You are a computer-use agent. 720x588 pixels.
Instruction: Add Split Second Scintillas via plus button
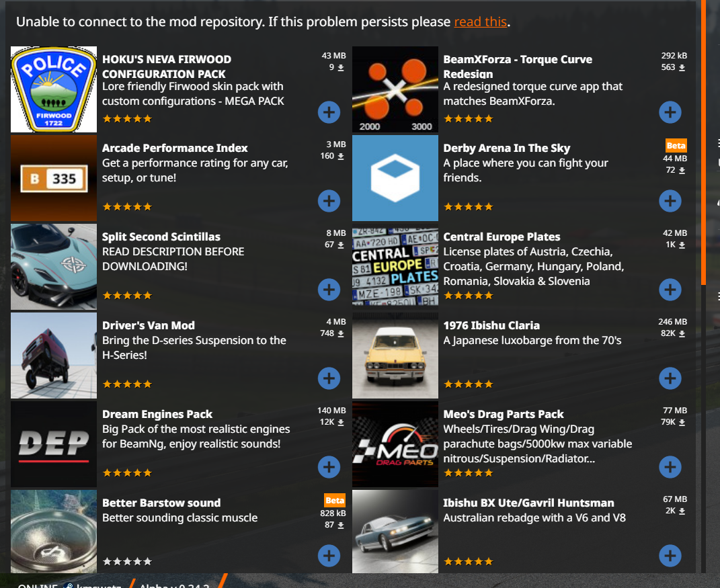click(x=329, y=290)
